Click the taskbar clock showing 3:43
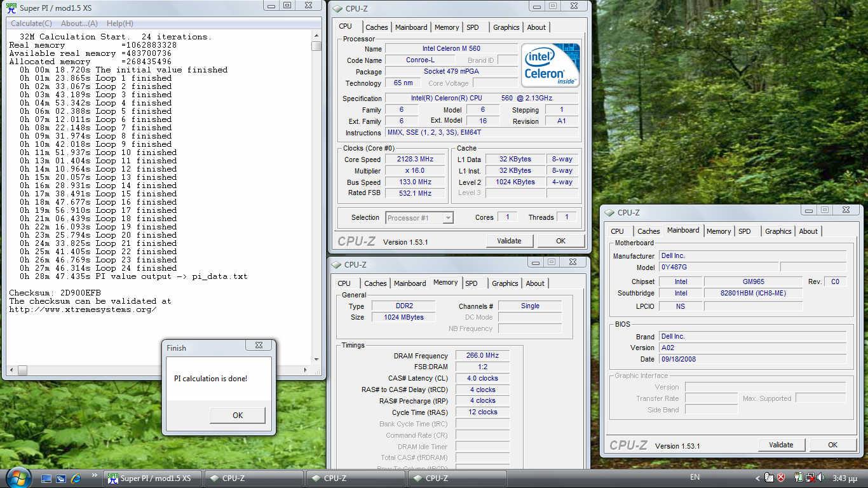 click(844, 478)
